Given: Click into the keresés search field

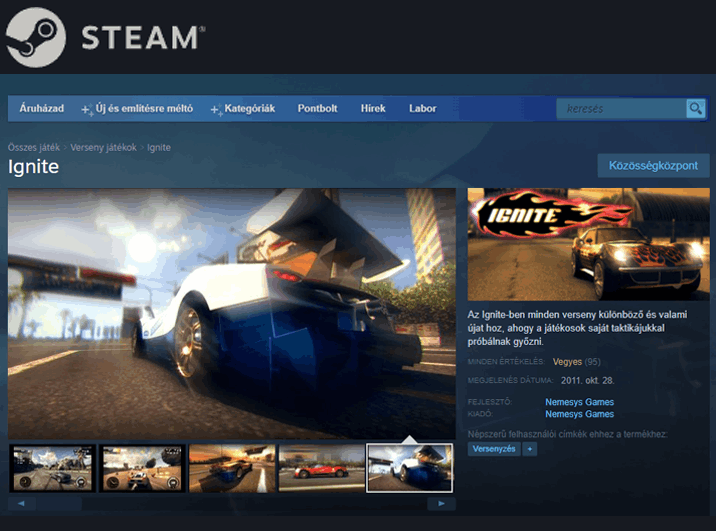Looking at the screenshot, I should coord(620,108).
